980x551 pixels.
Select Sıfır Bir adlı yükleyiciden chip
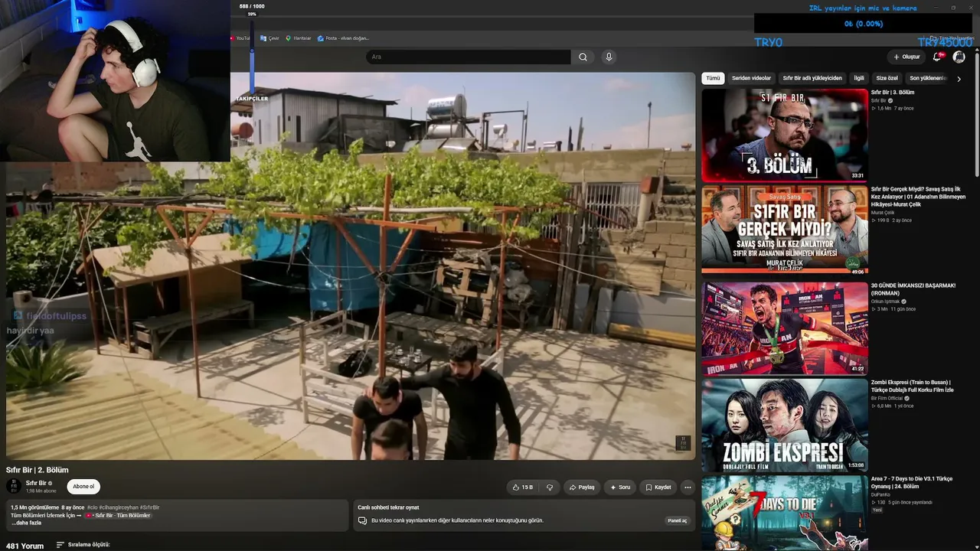[x=812, y=78]
